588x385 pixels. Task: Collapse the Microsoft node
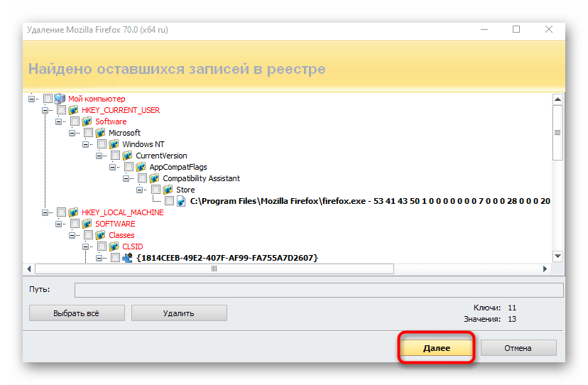72,134
